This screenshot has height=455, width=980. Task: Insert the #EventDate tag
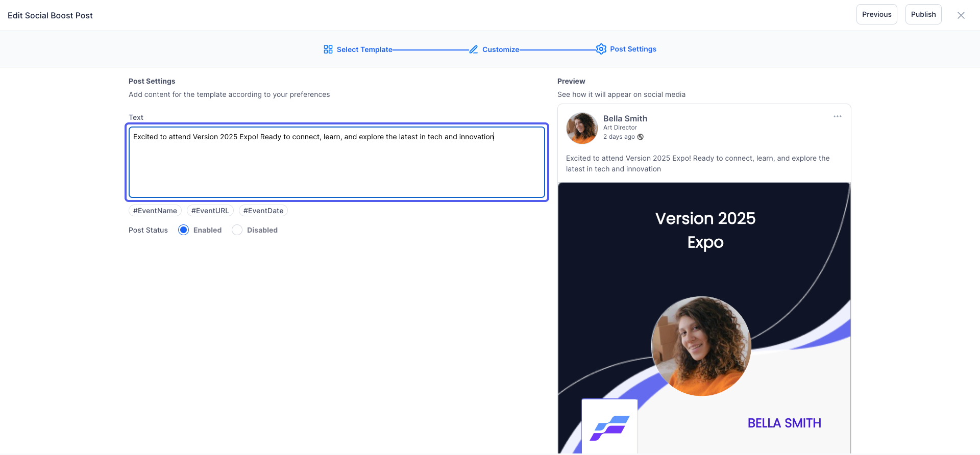click(x=263, y=211)
